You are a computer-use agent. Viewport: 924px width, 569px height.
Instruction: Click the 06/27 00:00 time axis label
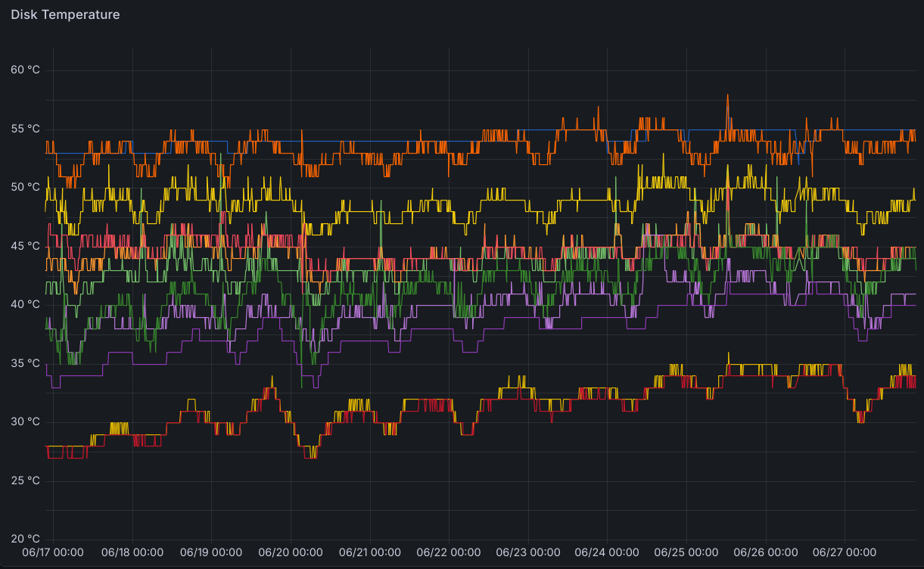point(845,553)
